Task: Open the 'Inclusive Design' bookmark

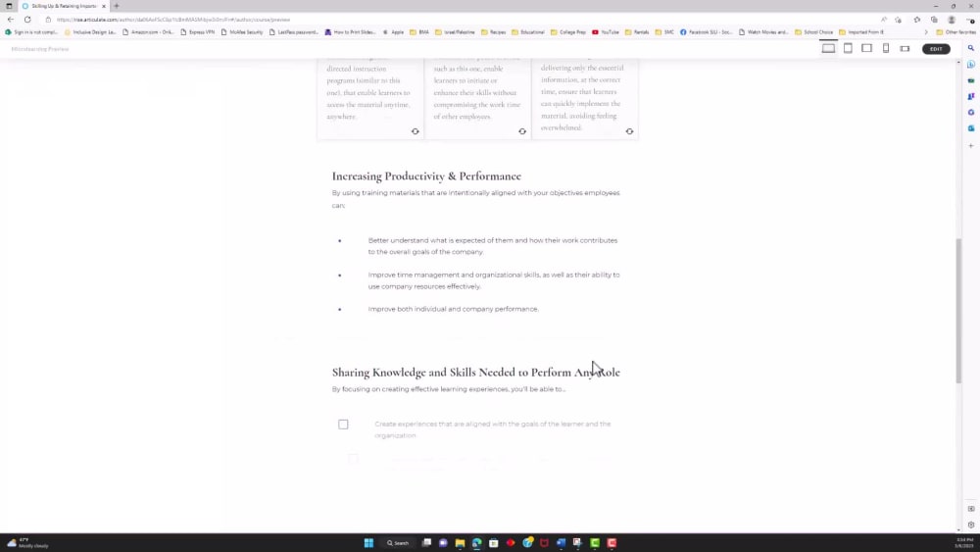Action: (90, 32)
